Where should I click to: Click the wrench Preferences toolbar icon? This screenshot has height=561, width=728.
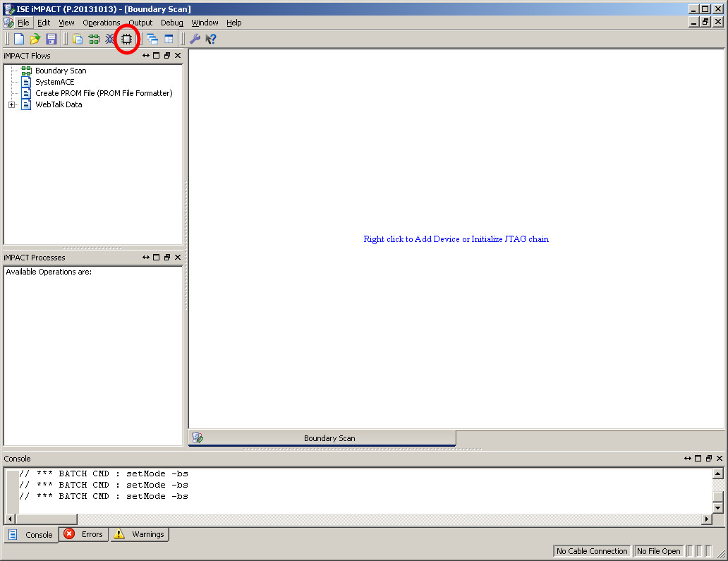(195, 39)
